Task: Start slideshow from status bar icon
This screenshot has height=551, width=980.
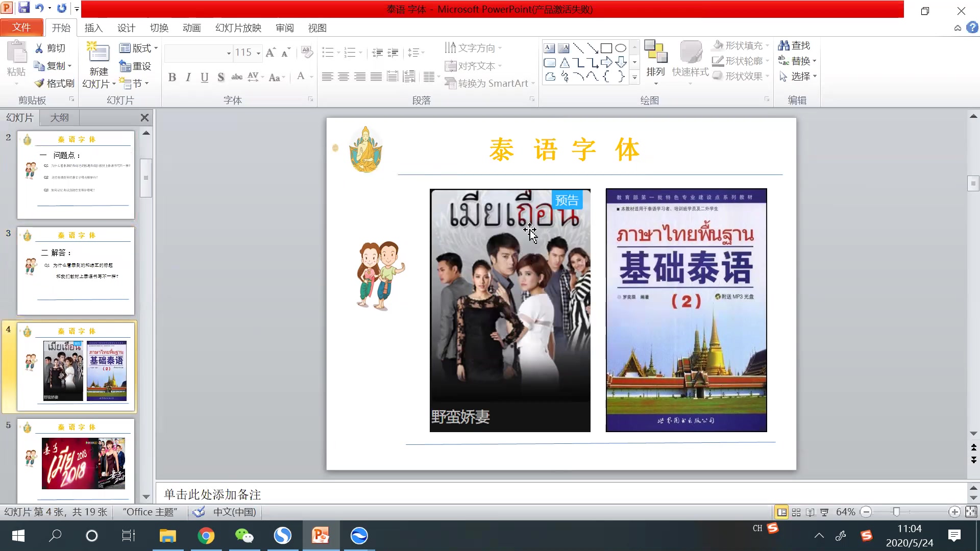Action: coord(824,512)
